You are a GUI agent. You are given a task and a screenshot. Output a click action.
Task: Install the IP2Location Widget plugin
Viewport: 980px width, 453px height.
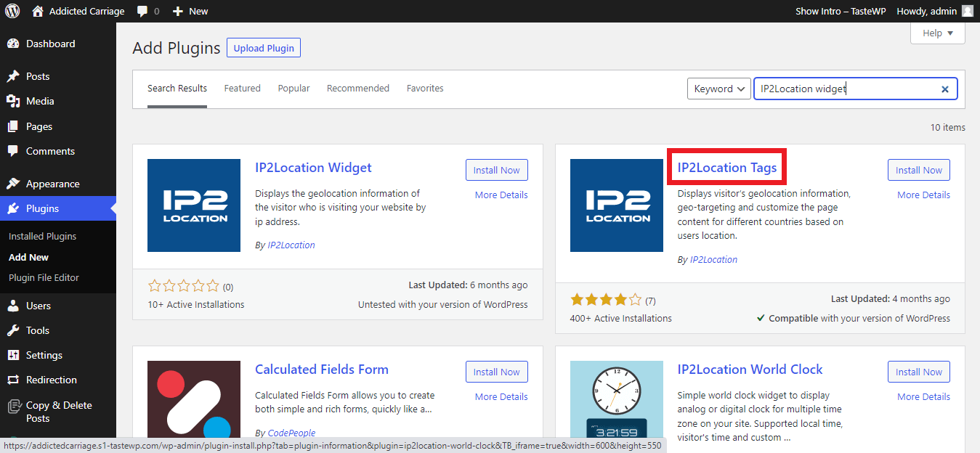(x=496, y=170)
